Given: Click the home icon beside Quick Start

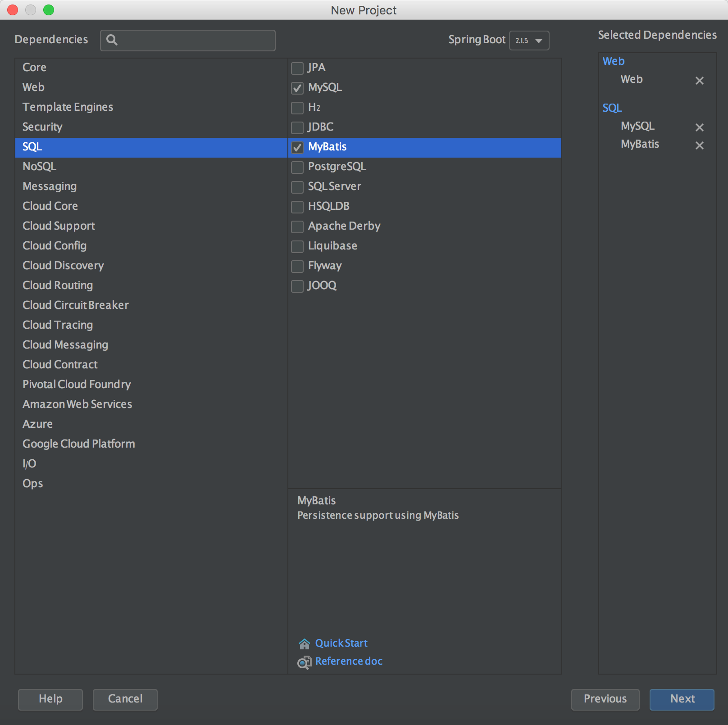Looking at the screenshot, I should click(x=304, y=643).
